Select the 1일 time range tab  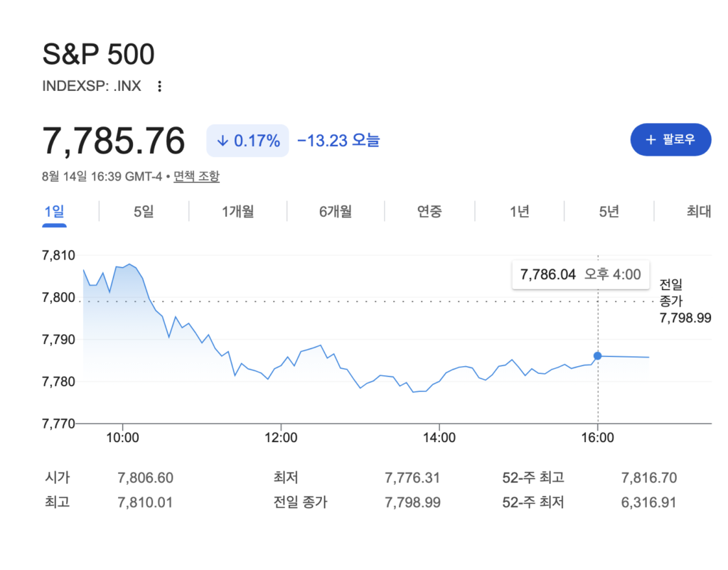click(x=54, y=212)
